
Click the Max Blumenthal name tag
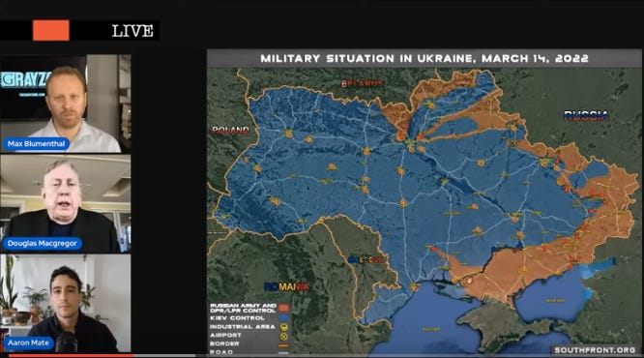click(x=36, y=144)
